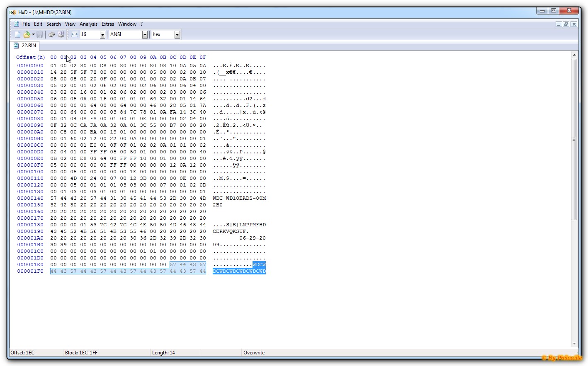Click the Offset(h) column header
Image resolution: width=588 pixels, height=366 pixels.
31,57
